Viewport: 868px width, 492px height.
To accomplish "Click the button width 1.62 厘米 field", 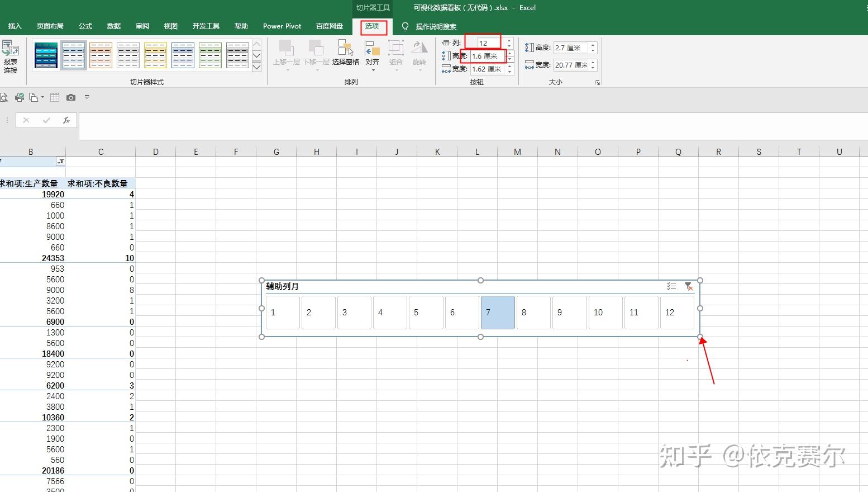I will 488,69.
